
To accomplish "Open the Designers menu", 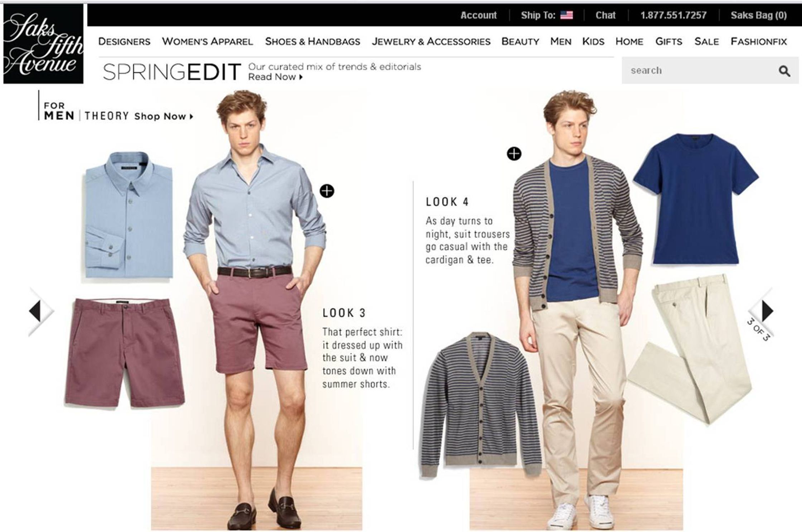I will pos(124,42).
